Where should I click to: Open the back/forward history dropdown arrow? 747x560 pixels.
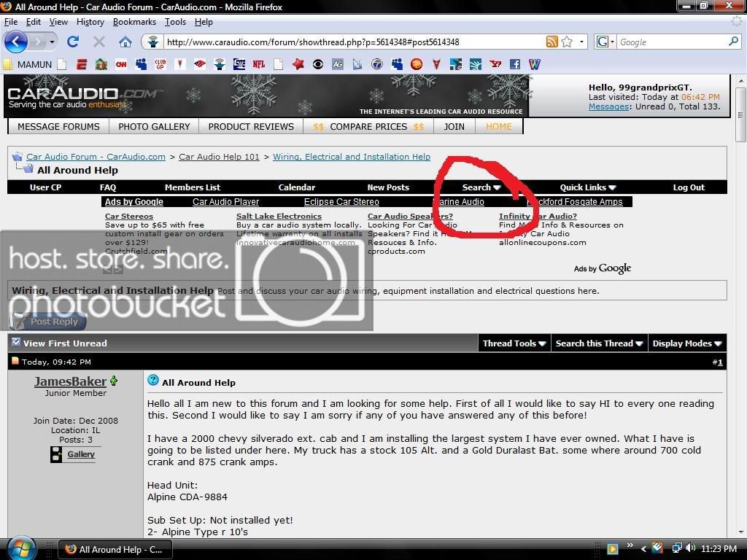[x=52, y=42]
